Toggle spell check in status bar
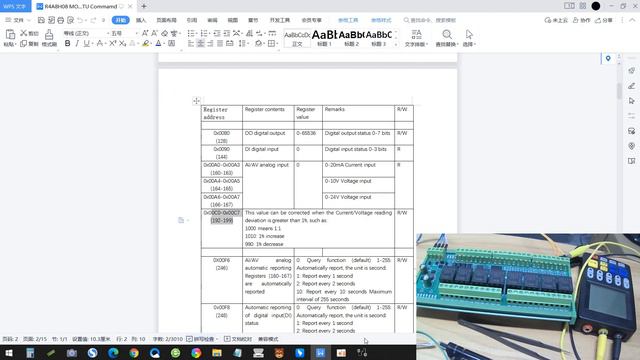 pyautogui.click(x=201, y=339)
